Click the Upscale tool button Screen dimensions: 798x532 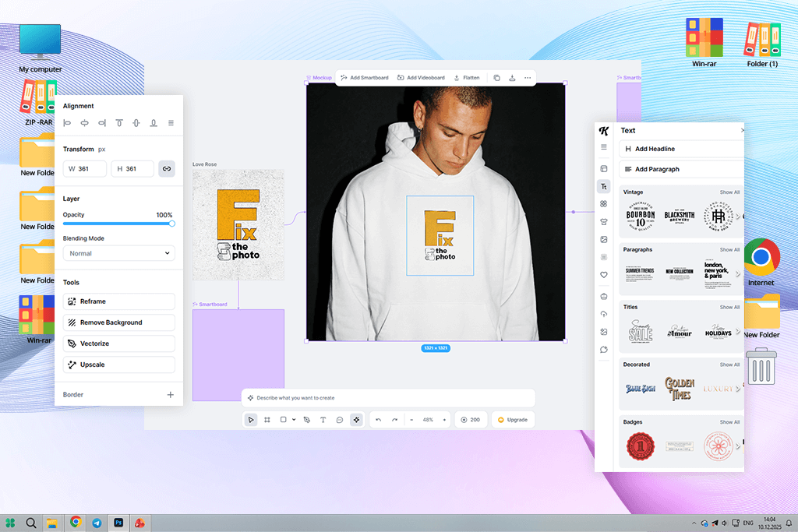tap(118, 365)
